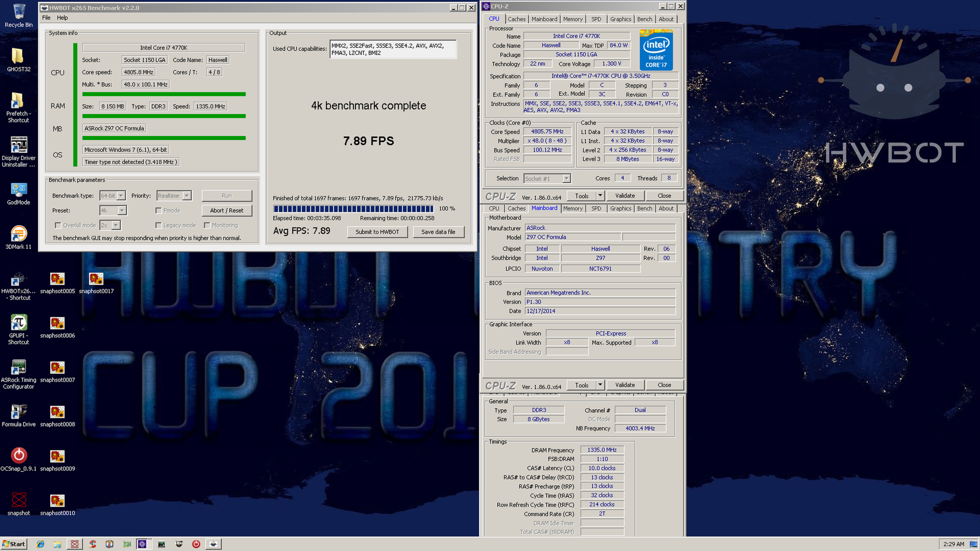
Task: Click the Core Speed 4805.75 MHz value
Action: [x=547, y=132]
